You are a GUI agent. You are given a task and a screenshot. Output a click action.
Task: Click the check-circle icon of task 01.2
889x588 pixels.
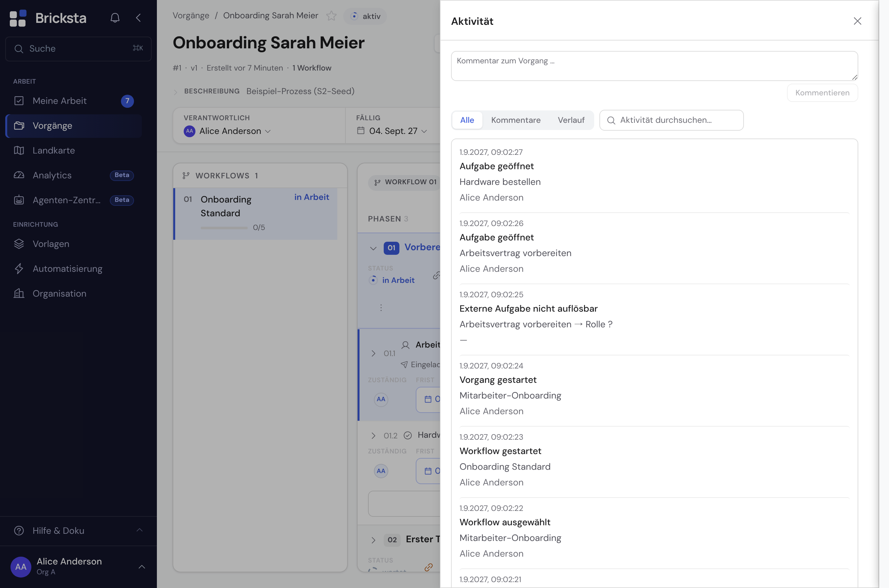[x=408, y=435]
